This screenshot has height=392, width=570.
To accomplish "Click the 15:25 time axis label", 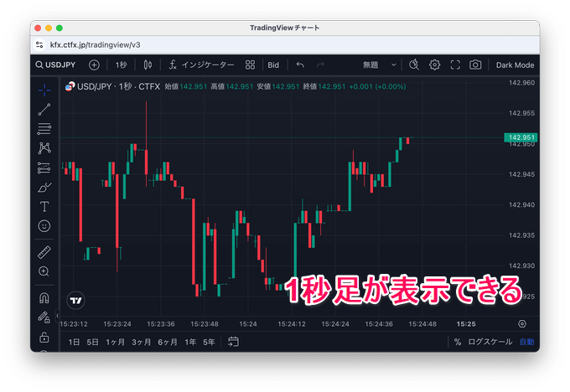I will coord(466,323).
